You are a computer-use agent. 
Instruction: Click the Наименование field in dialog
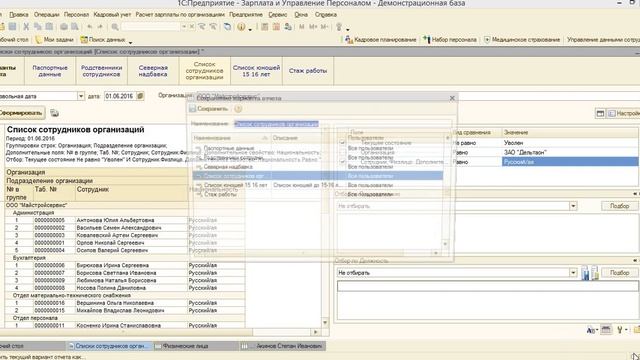pyautogui.click(x=342, y=124)
